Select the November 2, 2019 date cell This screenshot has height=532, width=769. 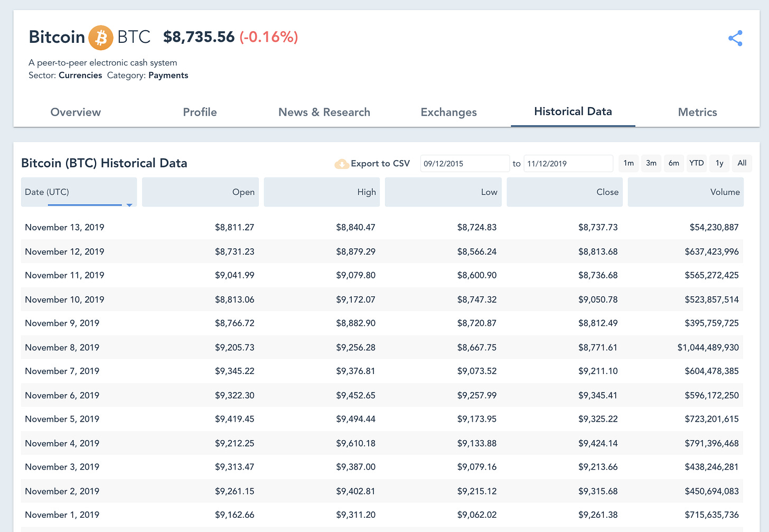pyautogui.click(x=62, y=491)
